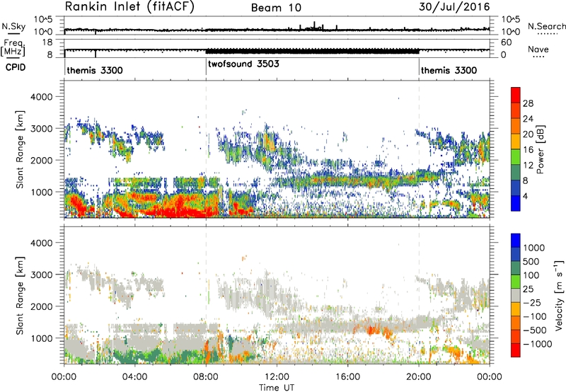Click the 'Velocity [m s-1]' colorbar title
Screen dimensions: 566x392
click(x=559, y=294)
